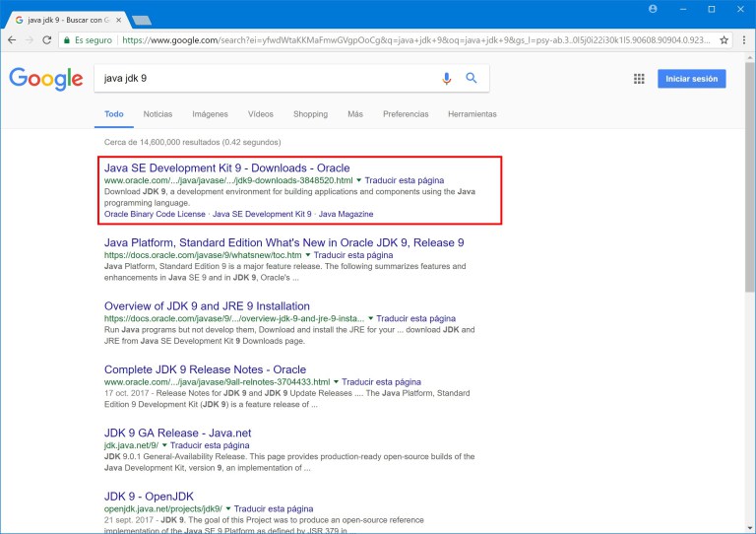The height and width of the screenshot is (534, 756).
Task: Go back with the browser back arrow
Action: [12, 40]
